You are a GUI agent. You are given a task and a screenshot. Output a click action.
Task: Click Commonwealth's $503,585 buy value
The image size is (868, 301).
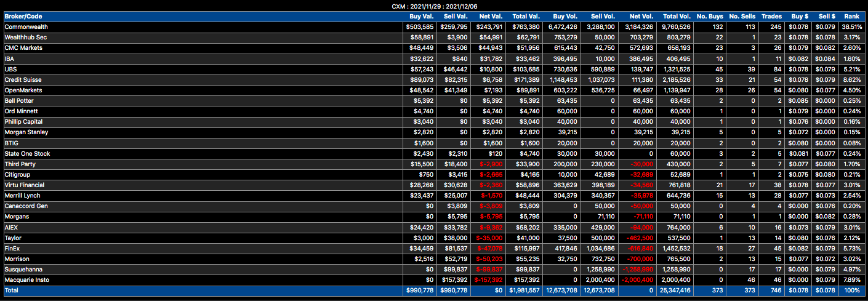point(420,27)
